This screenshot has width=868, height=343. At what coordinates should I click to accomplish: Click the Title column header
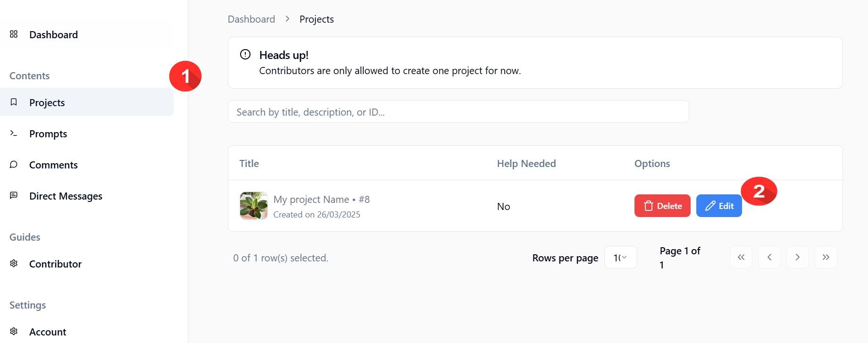(249, 163)
